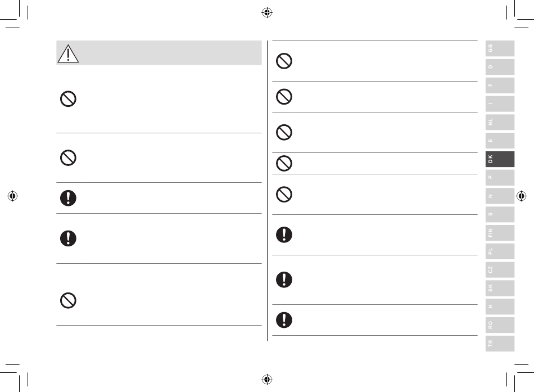Click the warning triangle icon in gray header
Image resolution: width=534 pixels, height=392 pixels.
coord(68,53)
